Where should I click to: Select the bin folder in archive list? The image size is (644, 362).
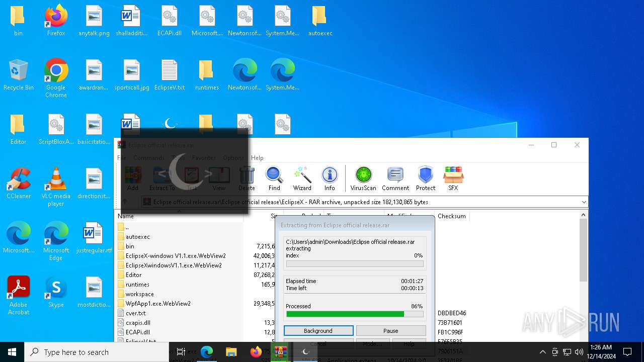[180, 246]
